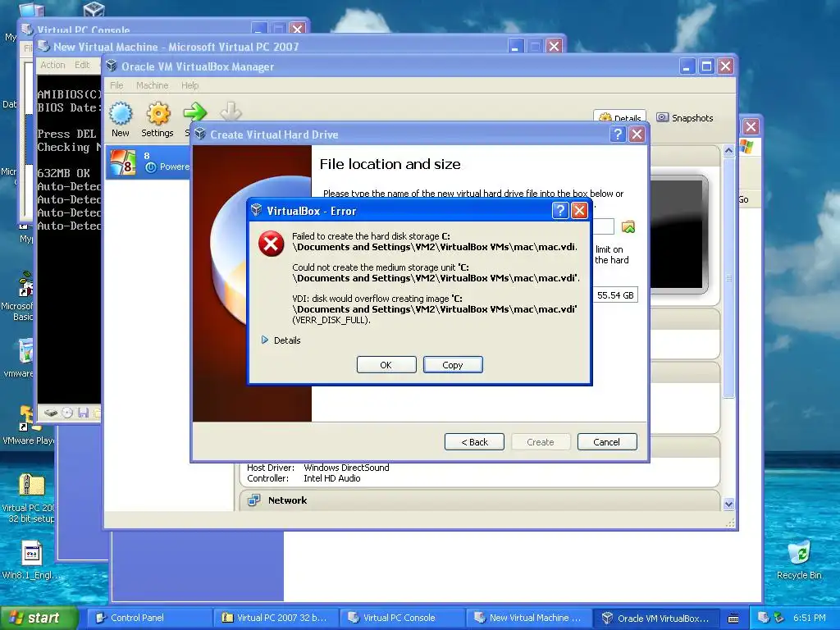Select the Virtual PC 2007 32 bit setup folder icon

30,498
